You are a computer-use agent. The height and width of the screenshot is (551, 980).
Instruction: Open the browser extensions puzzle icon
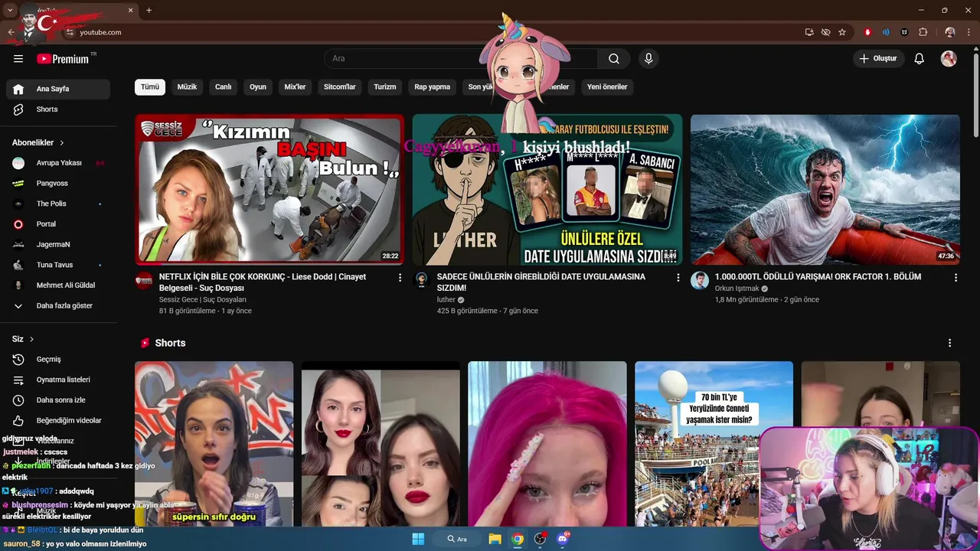coord(923,32)
